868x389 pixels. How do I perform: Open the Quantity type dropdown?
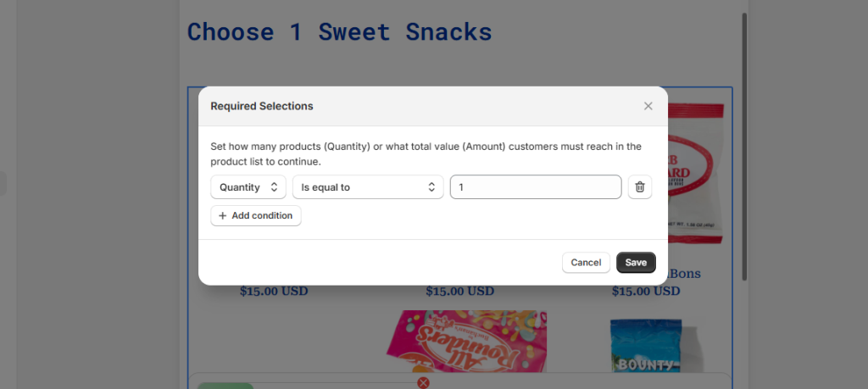tap(248, 187)
